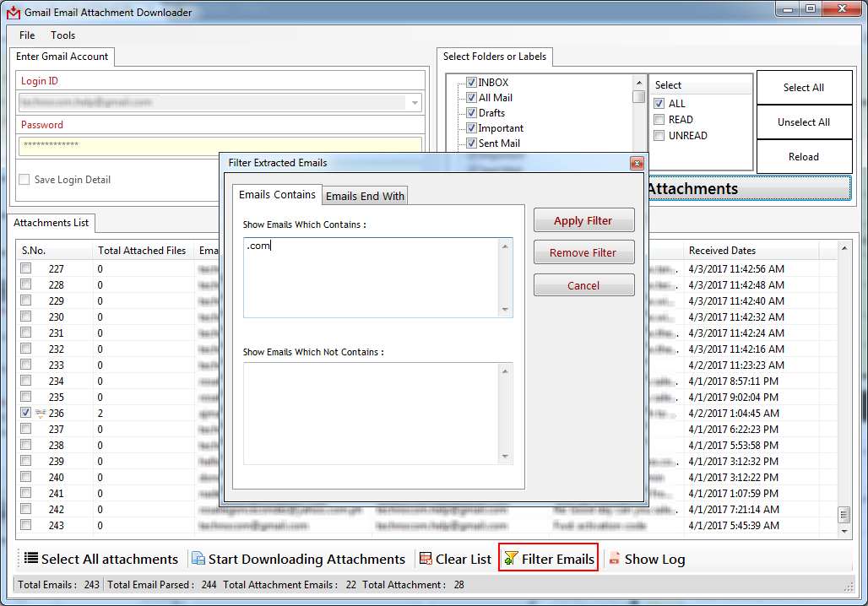Click the Select All folders button
This screenshot has width=868, height=606.
click(804, 88)
